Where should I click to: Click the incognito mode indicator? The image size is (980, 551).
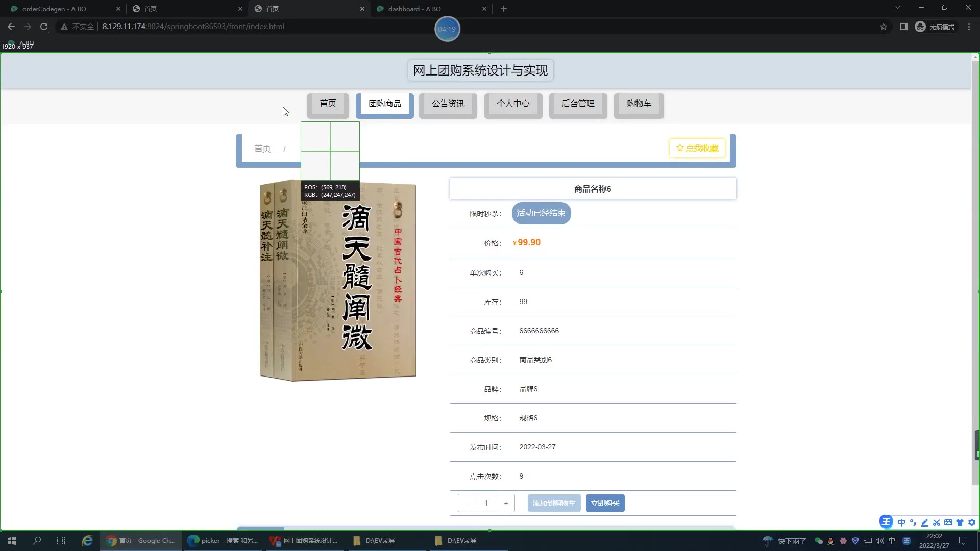935,27
